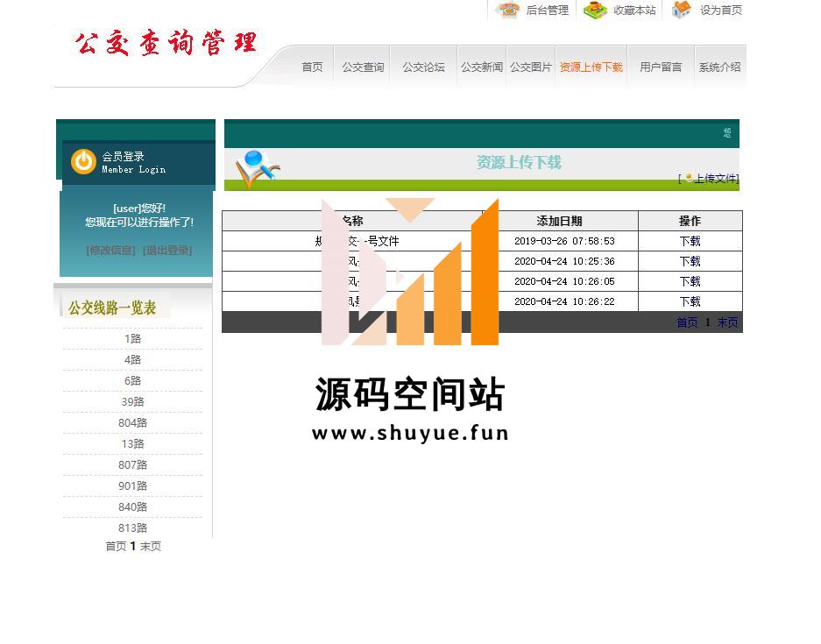
Task: Open bus route 39路
Action: click(x=132, y=401)
